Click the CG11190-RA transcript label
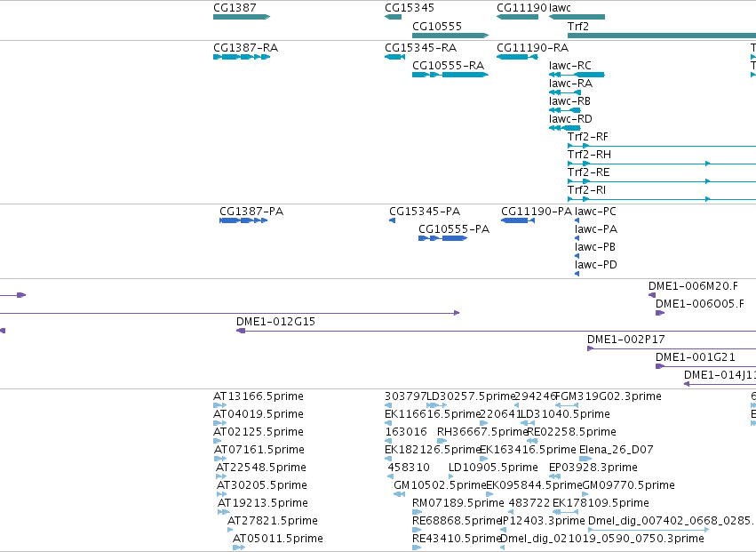Viewport: 756px width, 552px height. [532, 48]
